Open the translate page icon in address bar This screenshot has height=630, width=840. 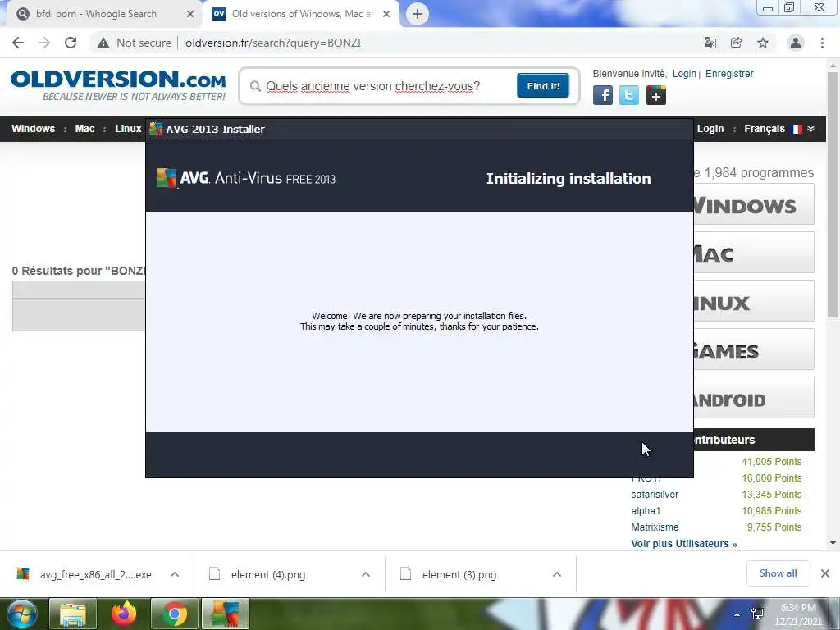tap(710, 43)
